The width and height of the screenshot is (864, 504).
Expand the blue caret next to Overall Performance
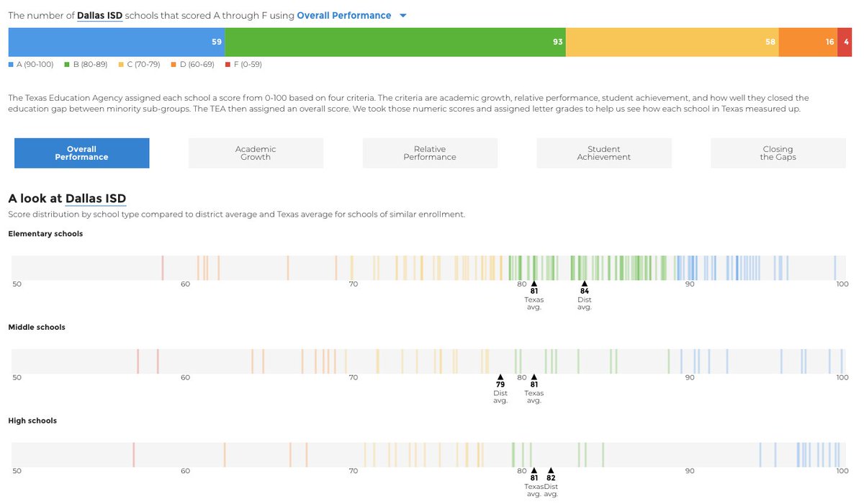402,14
